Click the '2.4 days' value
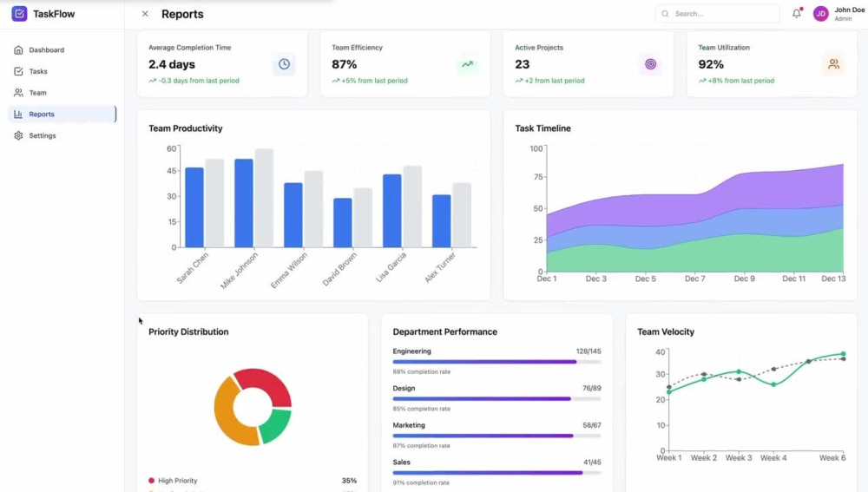 click(x=172, y=64)
